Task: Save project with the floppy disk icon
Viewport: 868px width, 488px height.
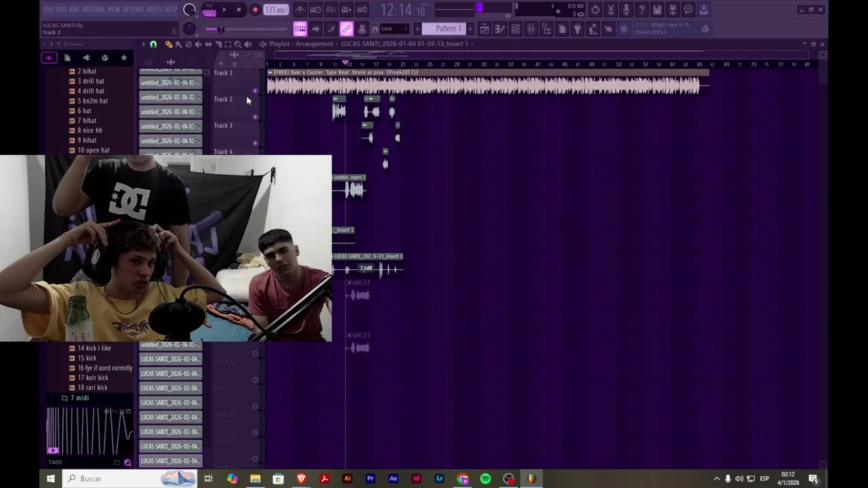Action: click(657, 9)
